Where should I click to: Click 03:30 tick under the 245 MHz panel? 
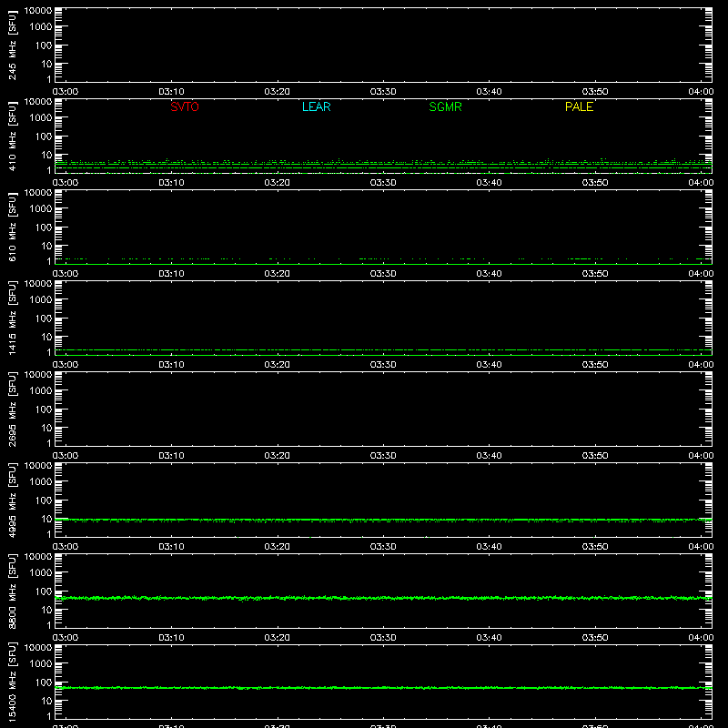pyautogui.click(x=383, y=92)
